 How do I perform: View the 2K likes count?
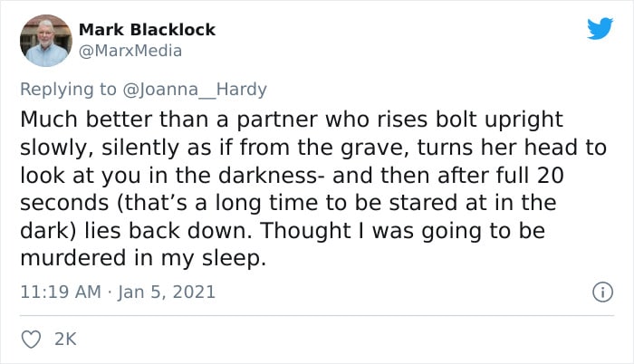click(x=66, y=339)
